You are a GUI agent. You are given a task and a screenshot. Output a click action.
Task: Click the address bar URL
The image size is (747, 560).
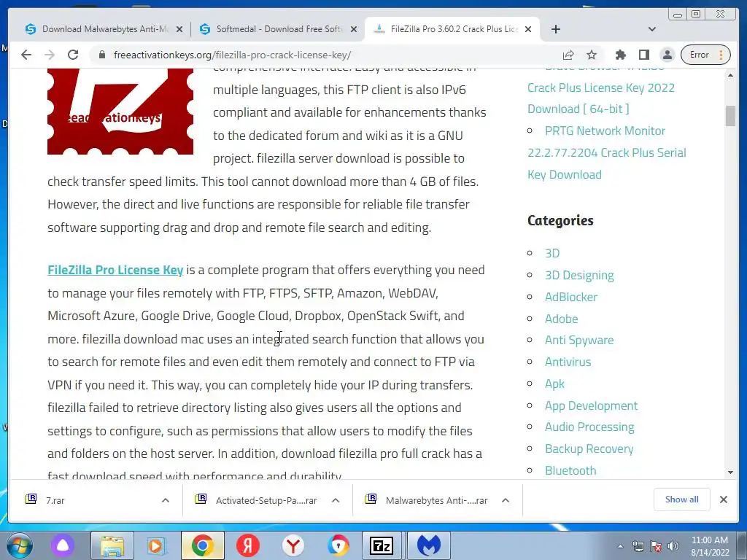233,55
